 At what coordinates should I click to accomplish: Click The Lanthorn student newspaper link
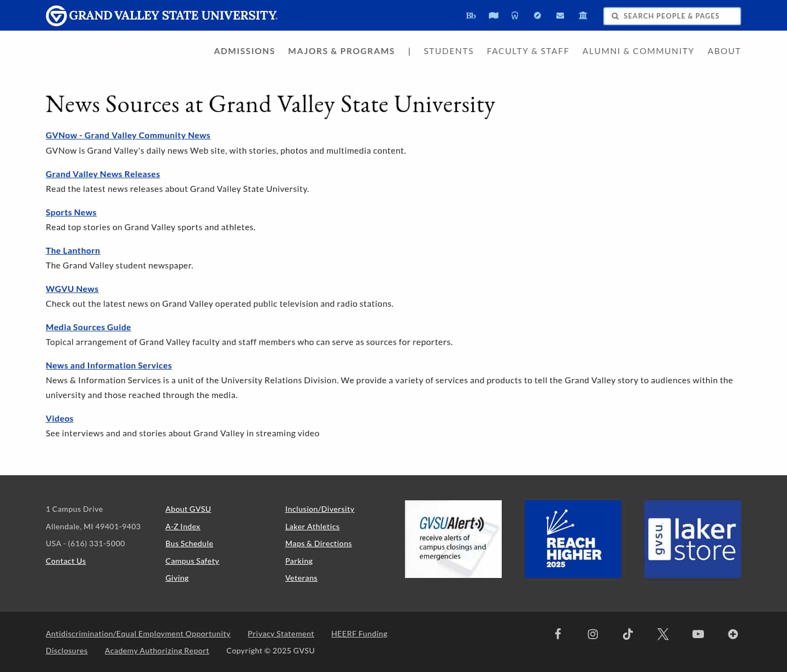73,250
